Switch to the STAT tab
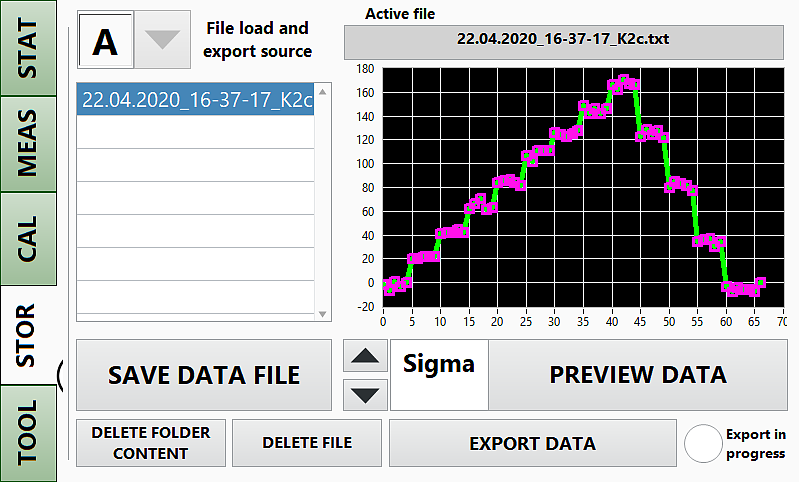 point(28,48)
